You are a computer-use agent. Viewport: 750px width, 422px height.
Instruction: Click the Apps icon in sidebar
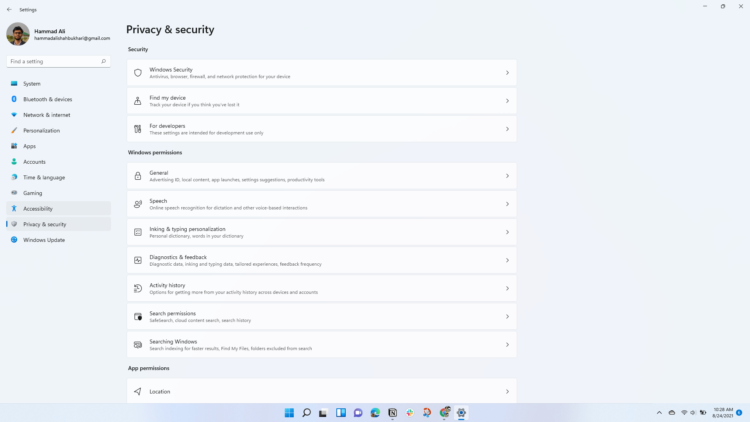click(14, 146)
